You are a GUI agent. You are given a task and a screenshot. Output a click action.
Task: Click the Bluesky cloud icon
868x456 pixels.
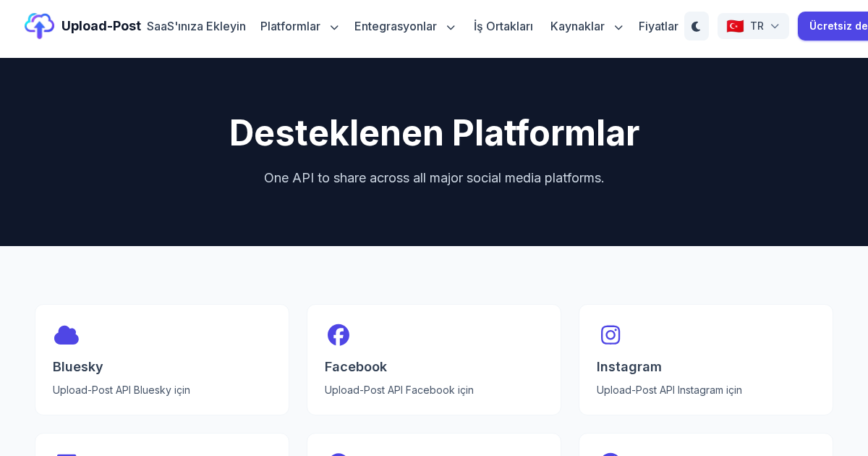(x=67, y=335)
